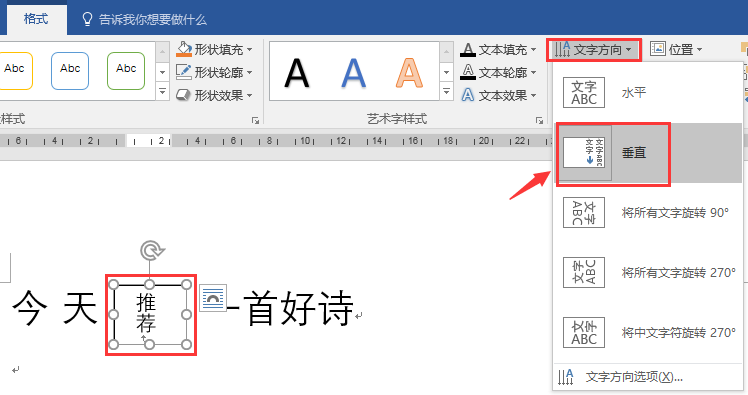Image resolution: width=748 pixels, height=395 pixels.
Task: Expand the shape styles gallery more button
Action: tap(162, 92)
